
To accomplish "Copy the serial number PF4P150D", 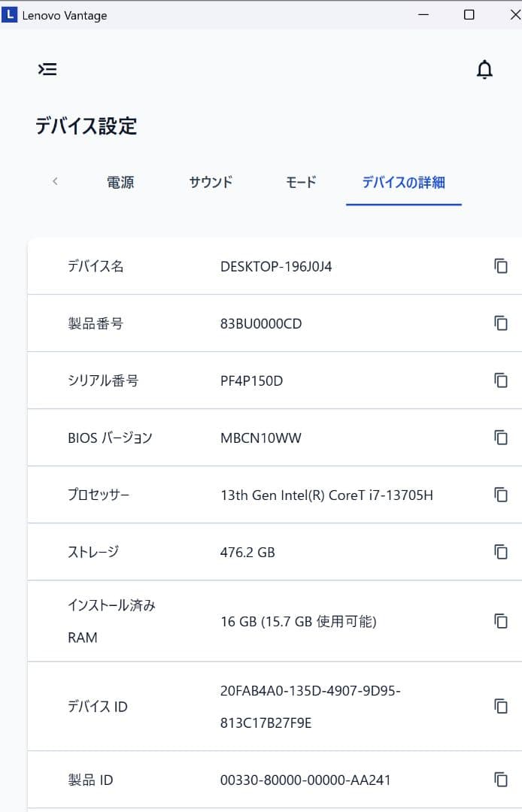I will [500, 380].
